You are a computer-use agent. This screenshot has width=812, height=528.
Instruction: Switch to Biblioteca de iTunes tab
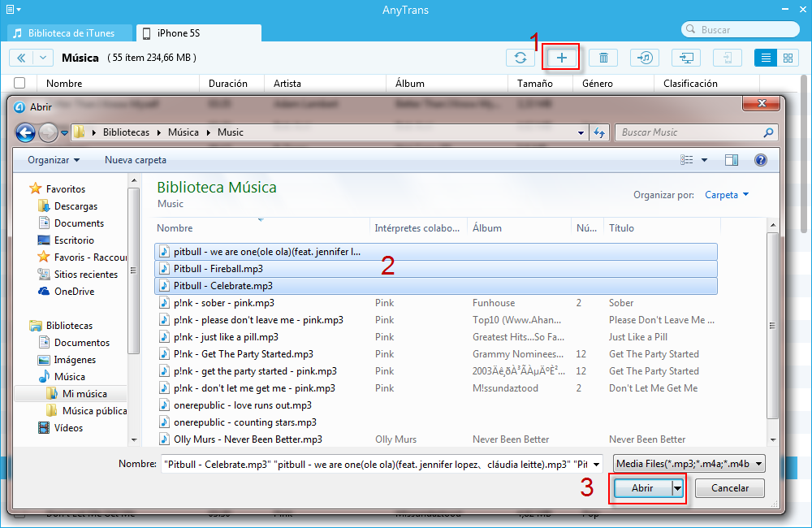coord(71,33)
